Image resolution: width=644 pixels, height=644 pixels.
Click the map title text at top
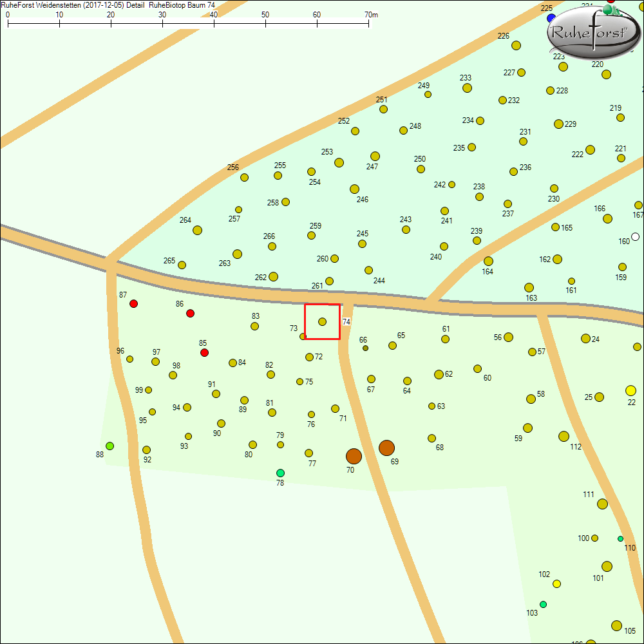(x=108, y=5)
